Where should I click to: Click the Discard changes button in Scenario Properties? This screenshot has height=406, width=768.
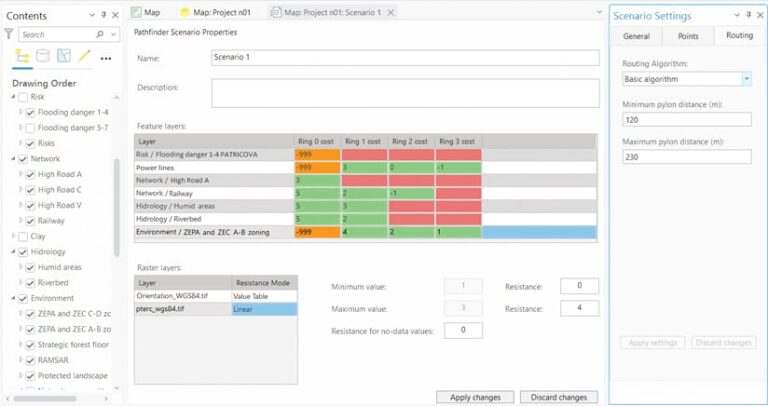pos(559,397)
